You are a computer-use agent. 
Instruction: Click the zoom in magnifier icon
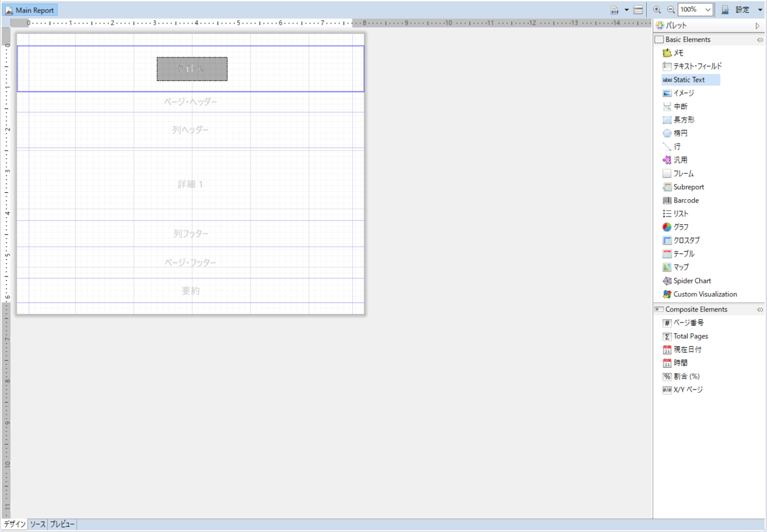coord(657,10)
